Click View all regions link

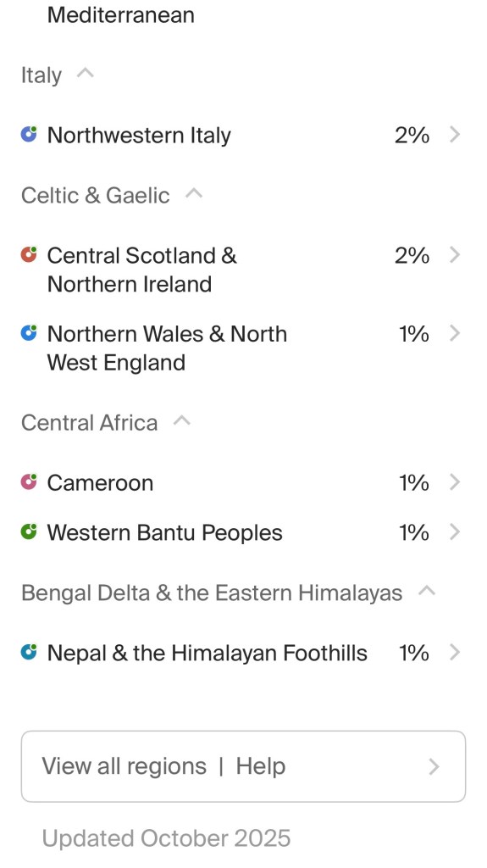(124, 766)
